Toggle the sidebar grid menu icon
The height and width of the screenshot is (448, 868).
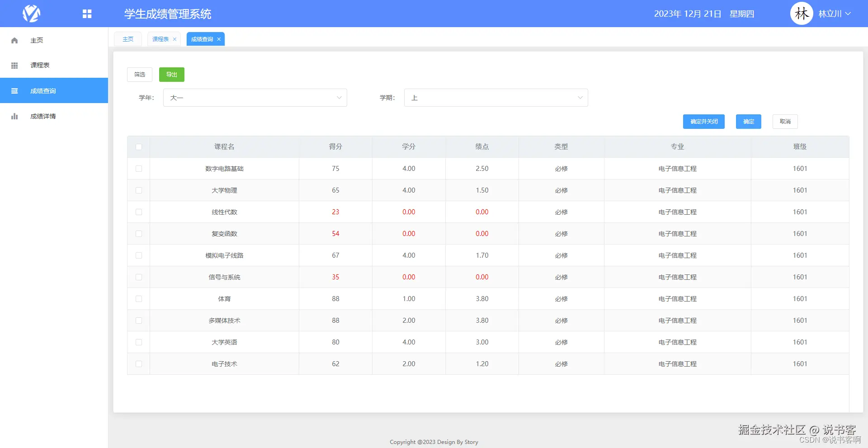[87, 14]
